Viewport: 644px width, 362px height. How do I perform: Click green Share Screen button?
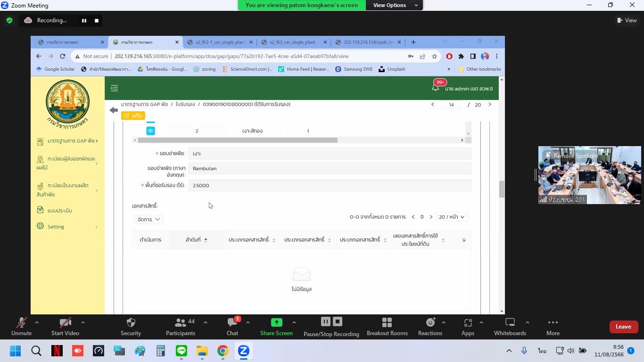point(276,323)
